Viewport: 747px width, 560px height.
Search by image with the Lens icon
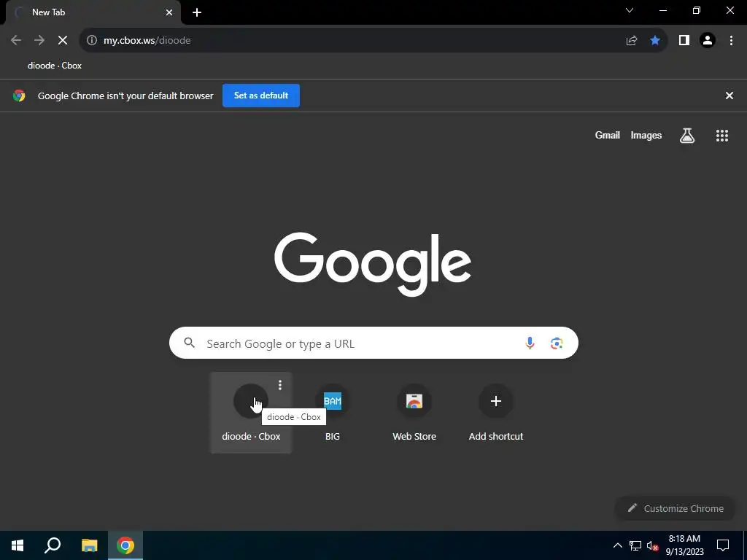[x=557, y=343]
